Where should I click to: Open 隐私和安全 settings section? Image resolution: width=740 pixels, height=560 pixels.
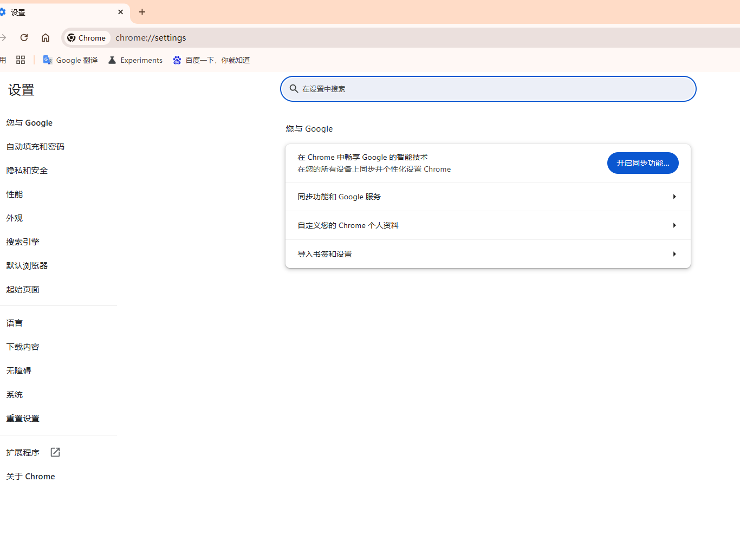(x=27, y=171)
